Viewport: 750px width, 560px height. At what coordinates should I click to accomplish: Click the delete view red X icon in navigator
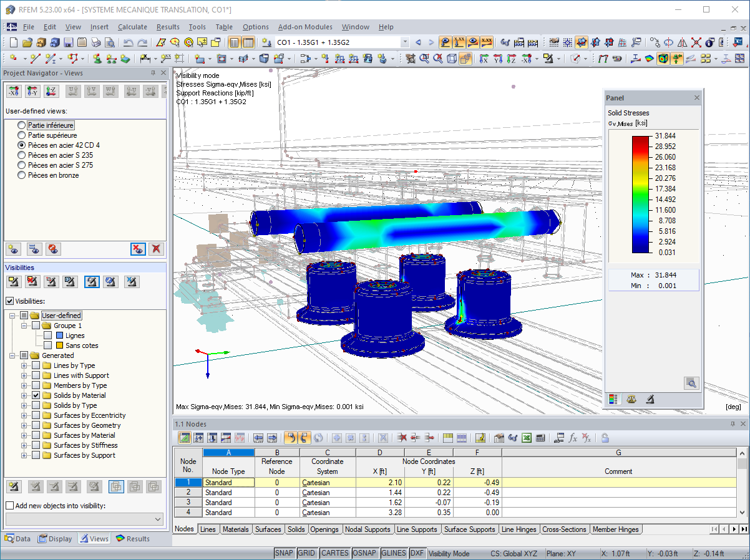pyautogui.click(x=156, y=249)
